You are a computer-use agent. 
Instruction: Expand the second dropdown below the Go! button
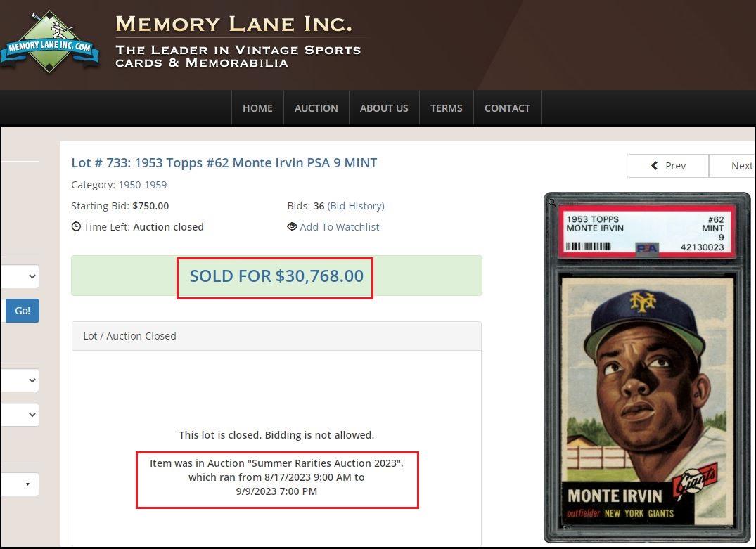click(x=20, y=415)
